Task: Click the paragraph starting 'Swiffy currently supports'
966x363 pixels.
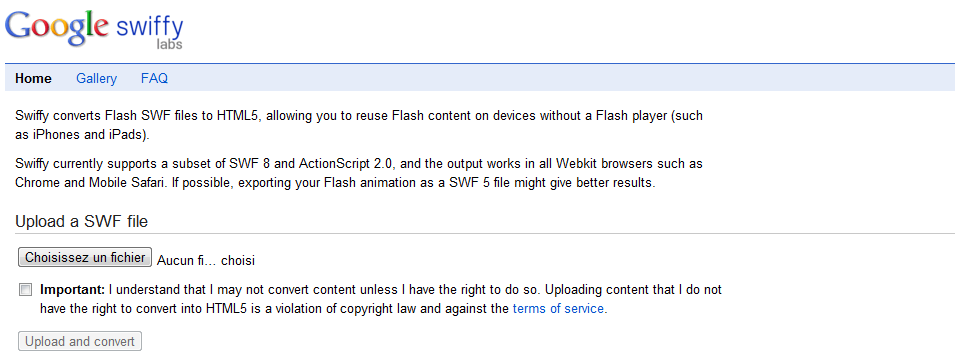Action: point(359,174)
